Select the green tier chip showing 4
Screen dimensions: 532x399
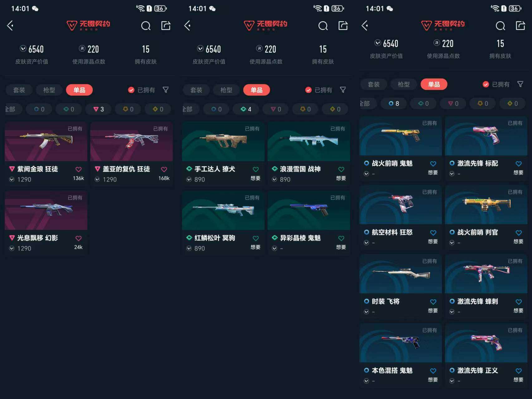pyautogui.click(x=246, y=109)
